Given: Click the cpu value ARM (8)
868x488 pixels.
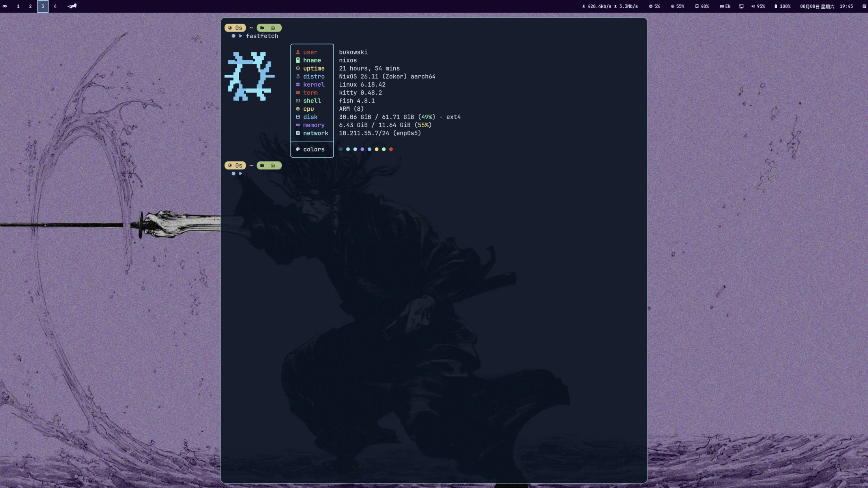Looking at the screenshot, I should click(351, 109).
